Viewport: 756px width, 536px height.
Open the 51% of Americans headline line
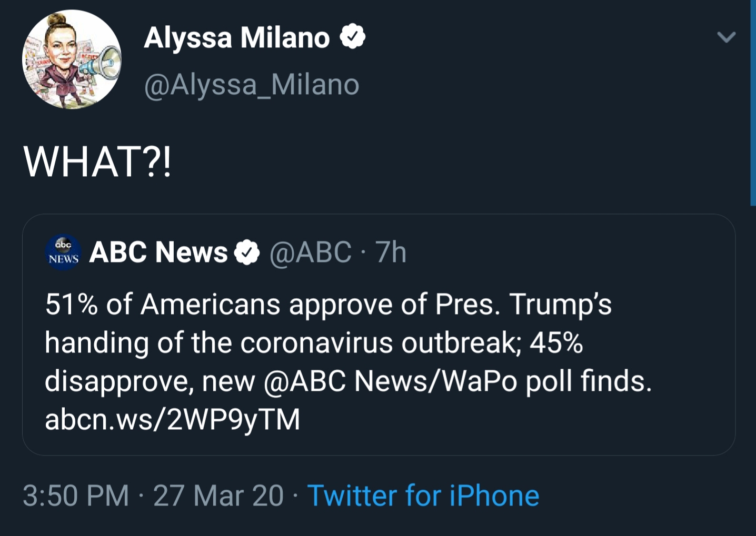[x=329, y=305]
